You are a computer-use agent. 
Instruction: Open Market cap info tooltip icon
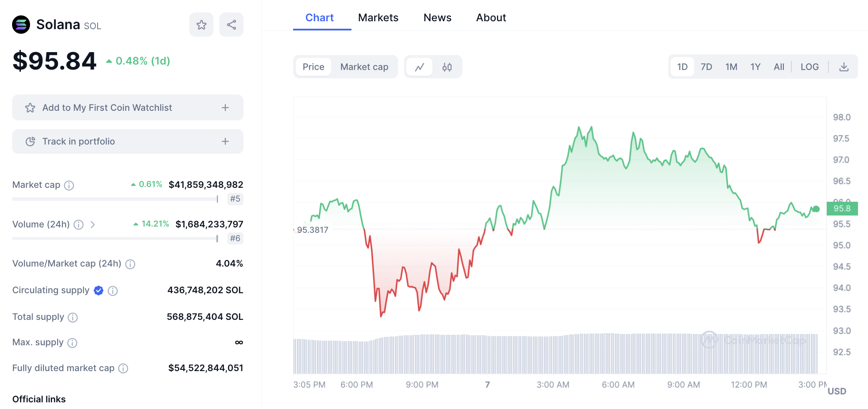click(x=69, y=185)
